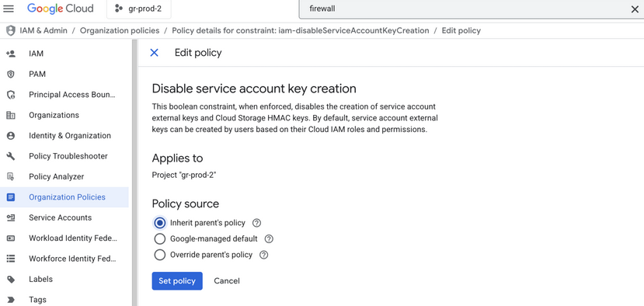Select Override parent's policy radio button
The width and height of the screenshot is (644, 306).
point(160,255)
